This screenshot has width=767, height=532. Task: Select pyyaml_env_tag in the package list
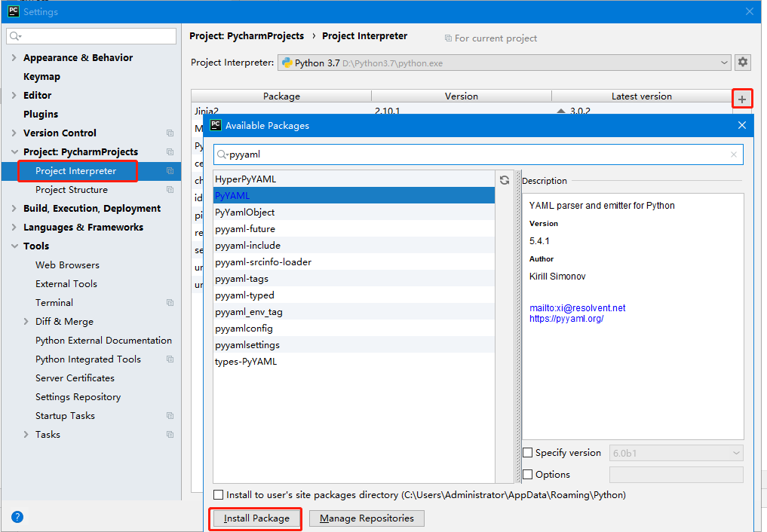click(354, 312)
